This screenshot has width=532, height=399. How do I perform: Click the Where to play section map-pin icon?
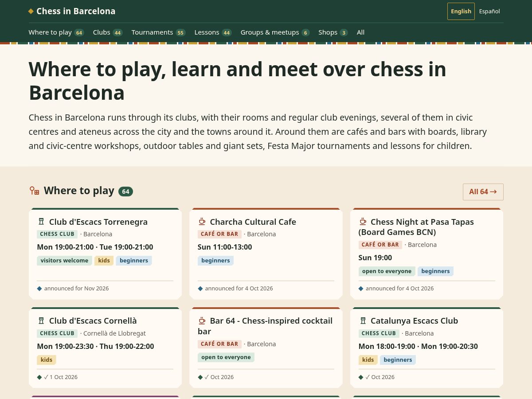[x=34, y=191]
